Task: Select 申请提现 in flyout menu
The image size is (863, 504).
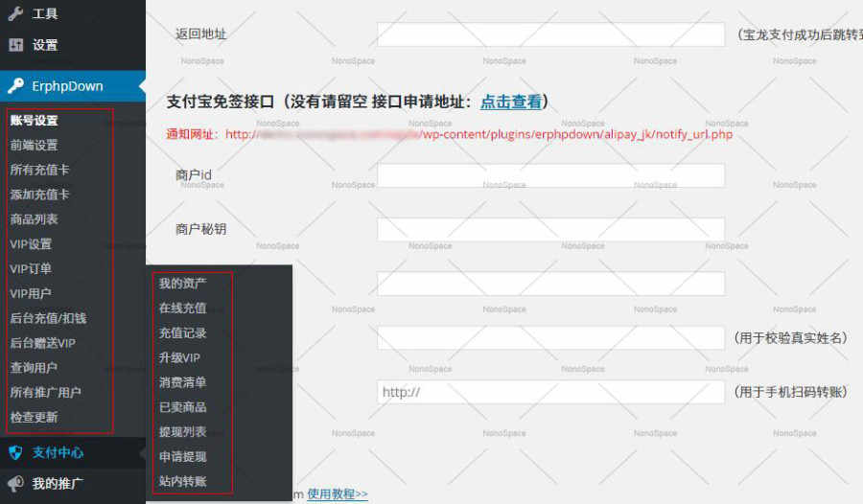Action: 183,457
